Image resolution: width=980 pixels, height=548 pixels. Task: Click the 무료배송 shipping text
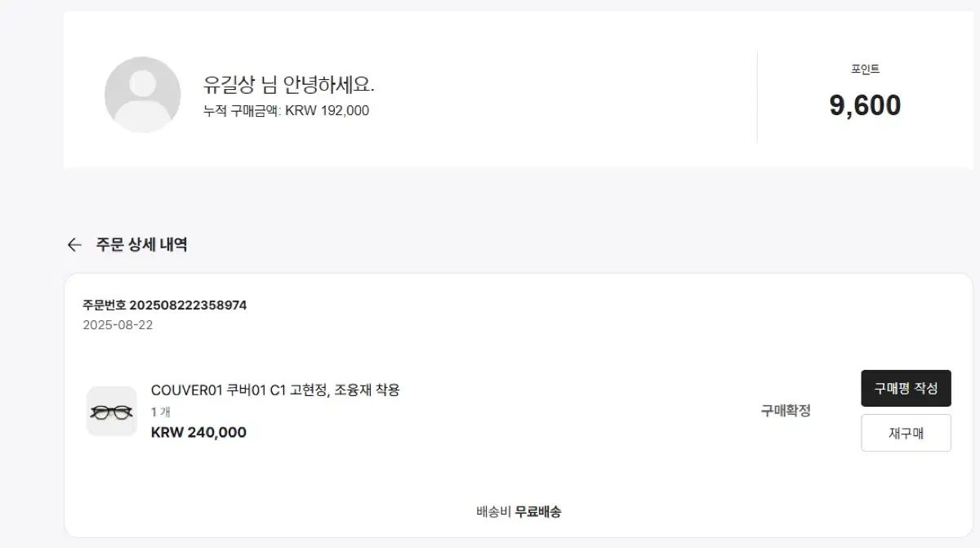[x=538, y=512]
